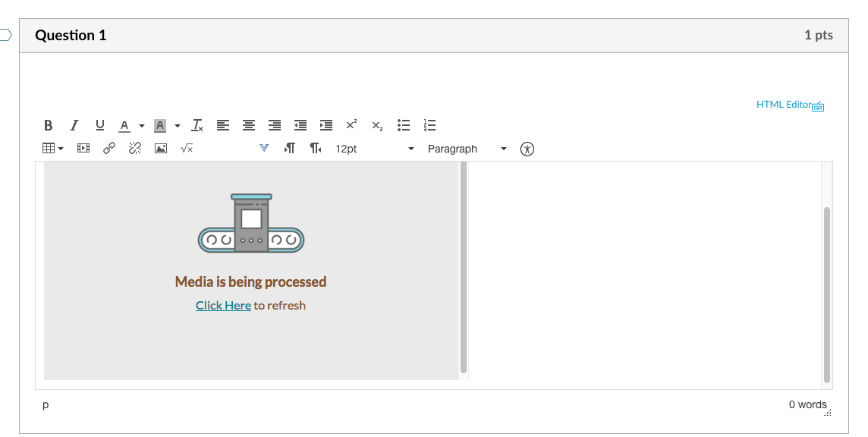Click the question marker arrow beside Question 1
Viewport: 868px width, 437px height.
pos(5,36)
